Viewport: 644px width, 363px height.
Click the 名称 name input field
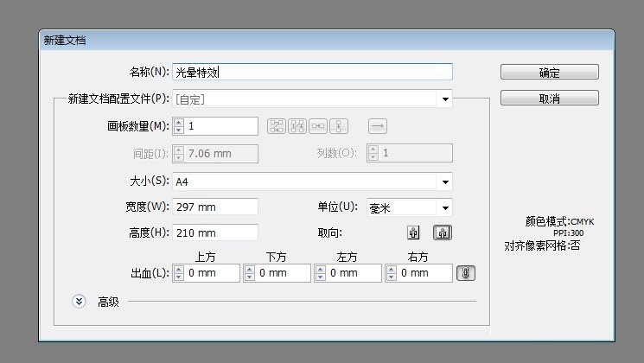[x=313, y=72]
